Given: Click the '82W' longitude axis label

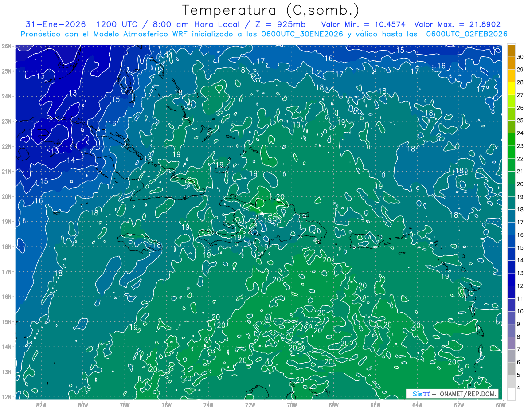Looking at the screenshot, I should coord(41,404).
